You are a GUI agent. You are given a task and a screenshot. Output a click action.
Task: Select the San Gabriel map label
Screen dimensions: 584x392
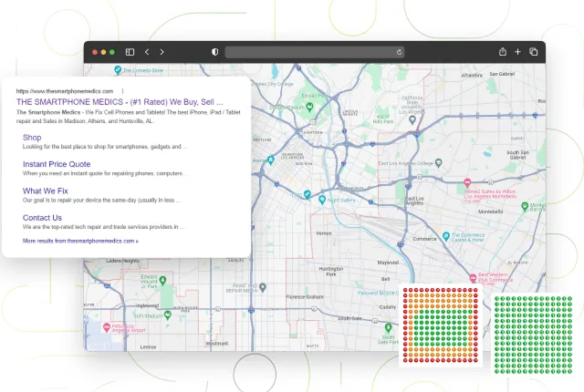[x=502, y=74]
